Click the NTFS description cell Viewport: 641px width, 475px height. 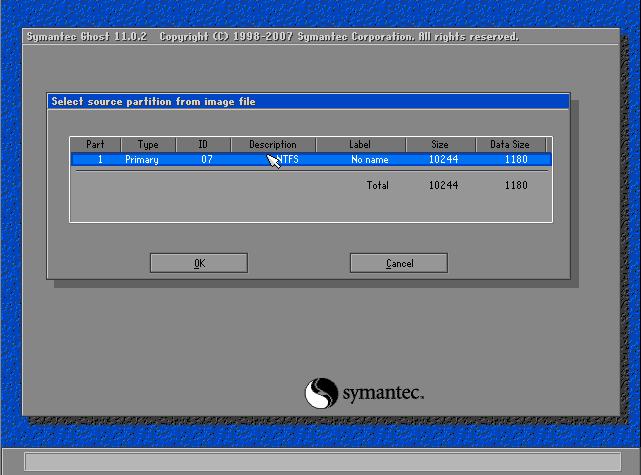(287, 159)
